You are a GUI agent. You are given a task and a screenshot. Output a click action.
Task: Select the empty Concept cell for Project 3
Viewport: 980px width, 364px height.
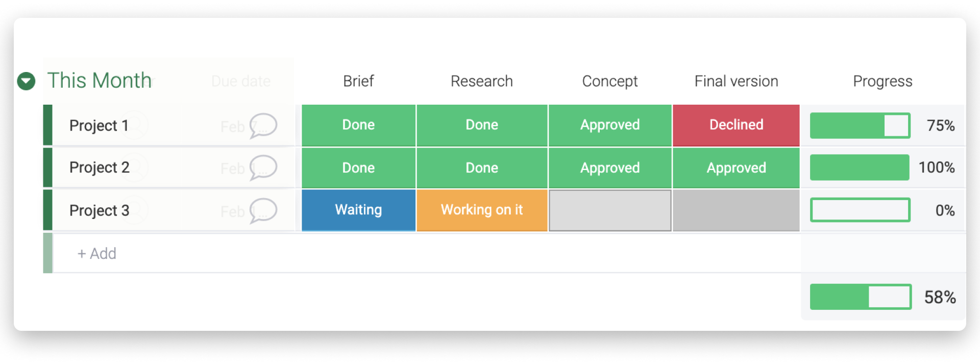tap(610, 210)
